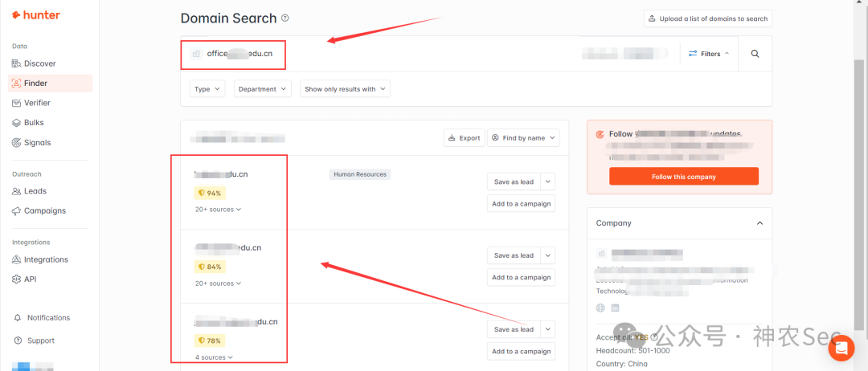Click Signals radar icon

pos(17,143)
